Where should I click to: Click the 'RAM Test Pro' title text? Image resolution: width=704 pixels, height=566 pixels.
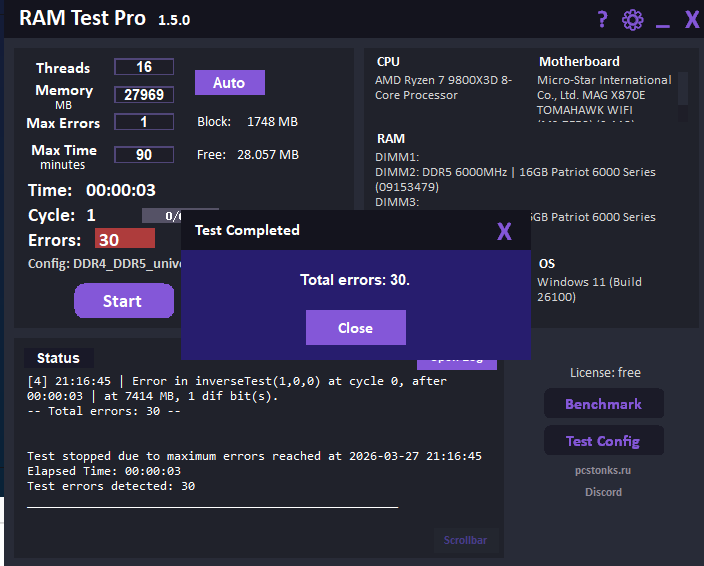(x=82, y=18)
